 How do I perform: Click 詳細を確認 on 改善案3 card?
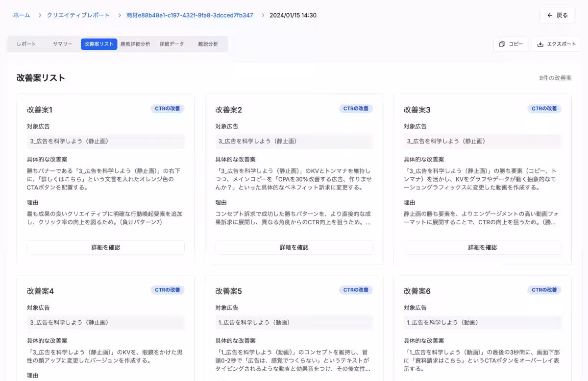(x=483, y=247)
